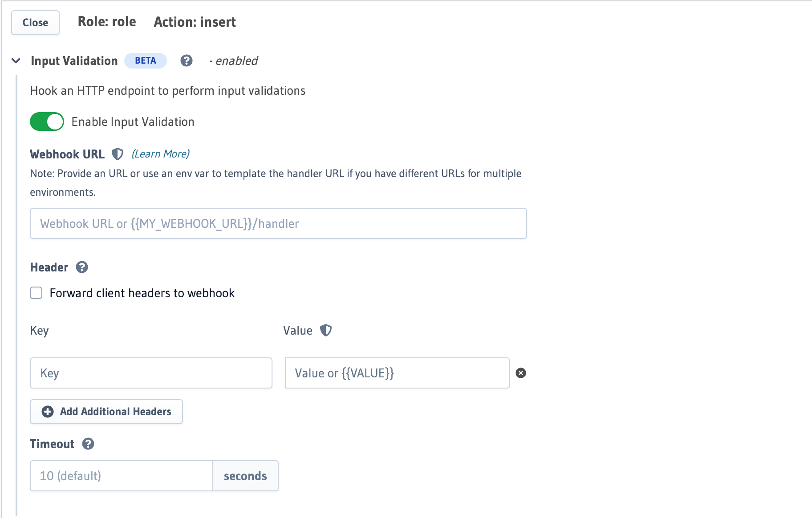Remove the header row via the x icon
812x518 pixels.
coord(521,373)
